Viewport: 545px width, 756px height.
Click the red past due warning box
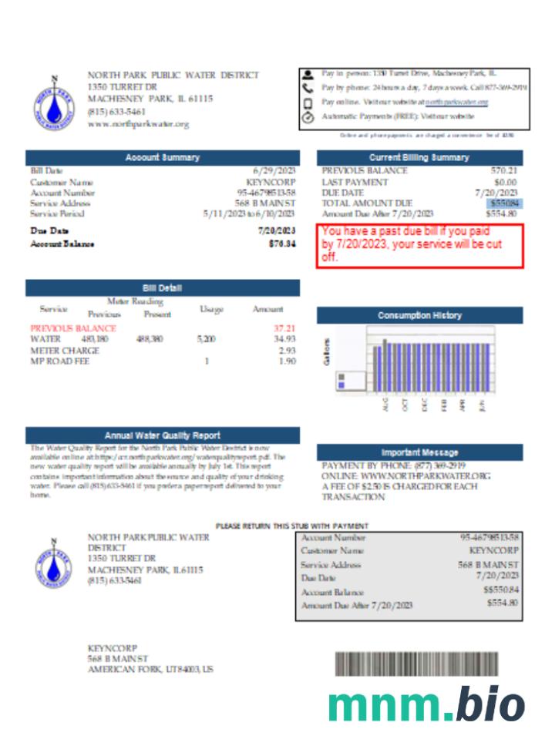pos(419,246)
